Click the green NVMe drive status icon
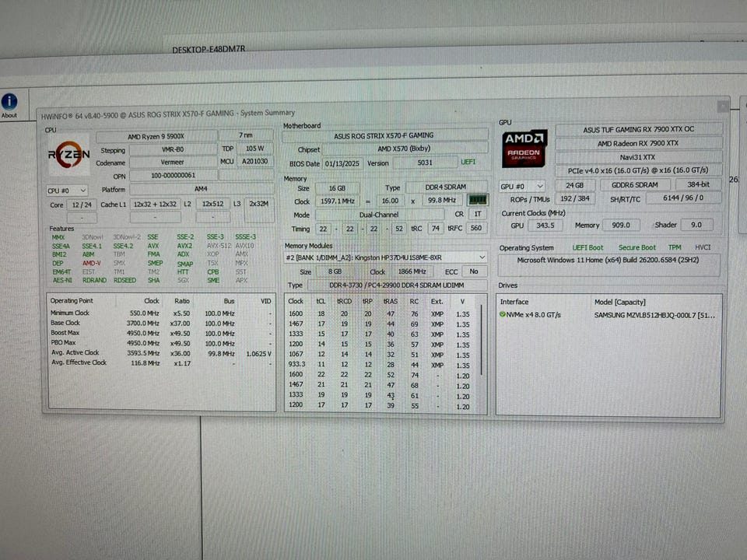The width and height of the screenshot is (747, 560). (x=502, y=315)
